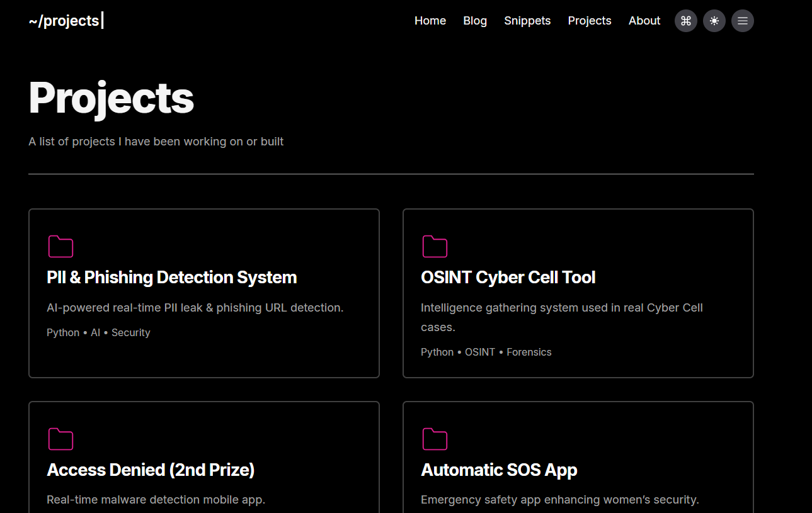Open the About page link
Screen dimensions: 812x513
(x=644, y=21)
